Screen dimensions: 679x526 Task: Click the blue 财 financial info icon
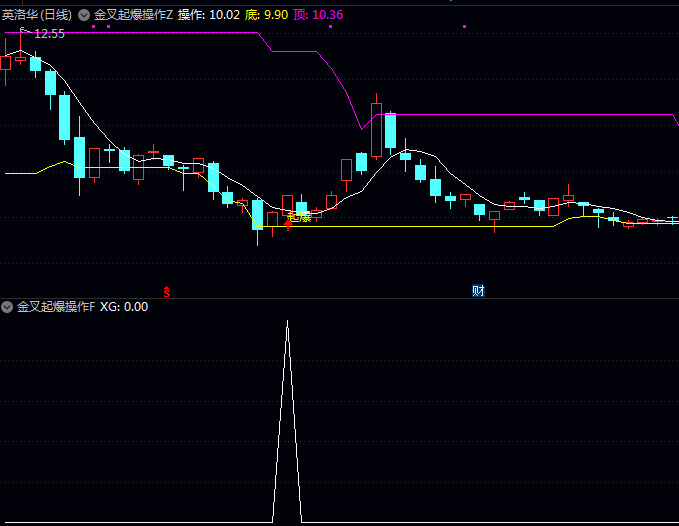(478, 291)
